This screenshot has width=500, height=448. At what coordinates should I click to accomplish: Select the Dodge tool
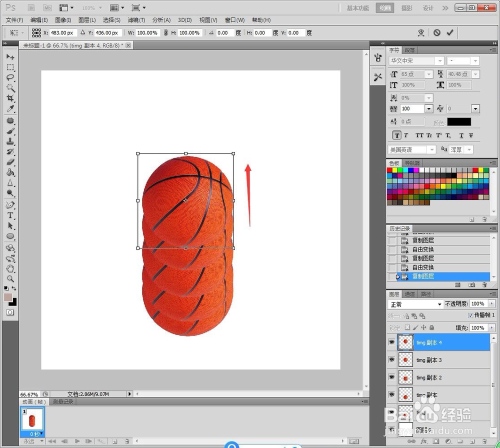coord(10,193)
